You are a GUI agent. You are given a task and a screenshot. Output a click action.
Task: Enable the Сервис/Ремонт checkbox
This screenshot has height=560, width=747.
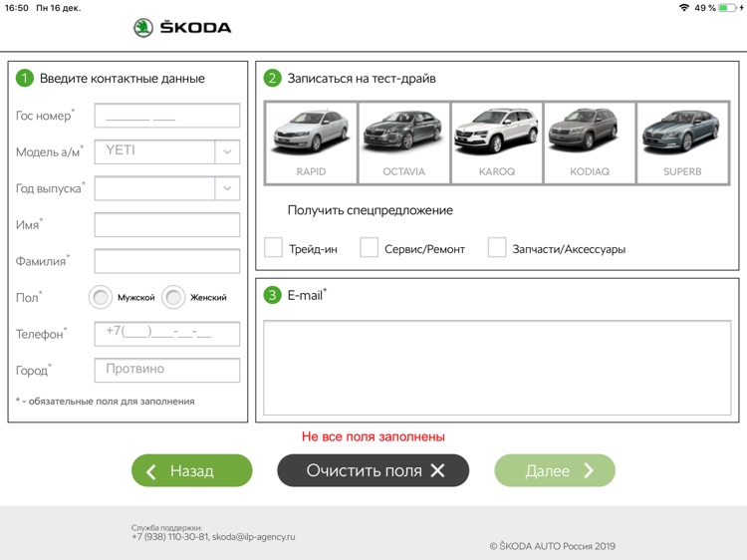(x=370, y=248)
